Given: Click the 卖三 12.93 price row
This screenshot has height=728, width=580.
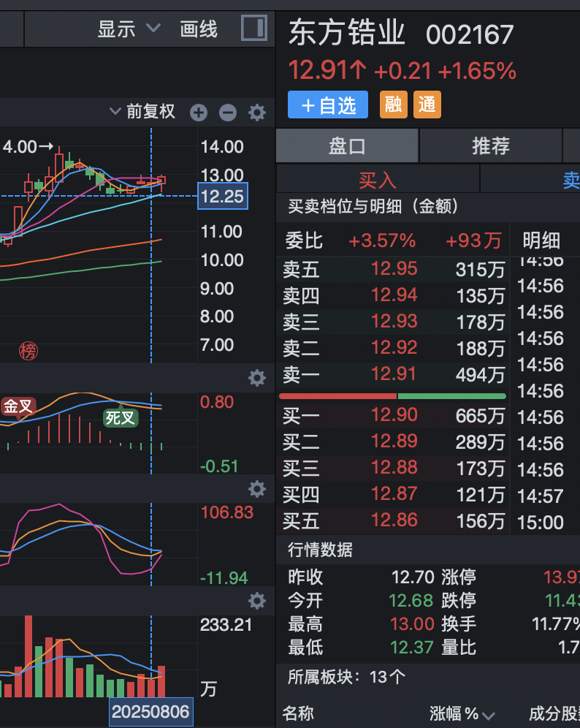Looking at the screenshot, I should coord(392,322).
